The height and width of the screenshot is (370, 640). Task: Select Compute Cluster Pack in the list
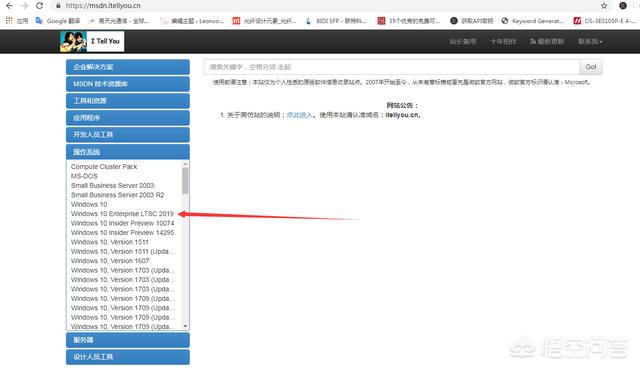[x=104, y=166]
